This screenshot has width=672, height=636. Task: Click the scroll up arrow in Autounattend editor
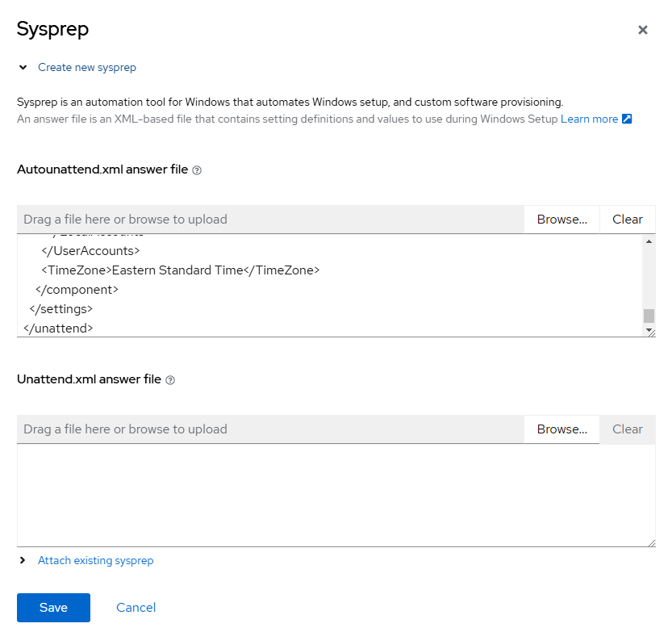pyautogui.click(x=649, y=241)
